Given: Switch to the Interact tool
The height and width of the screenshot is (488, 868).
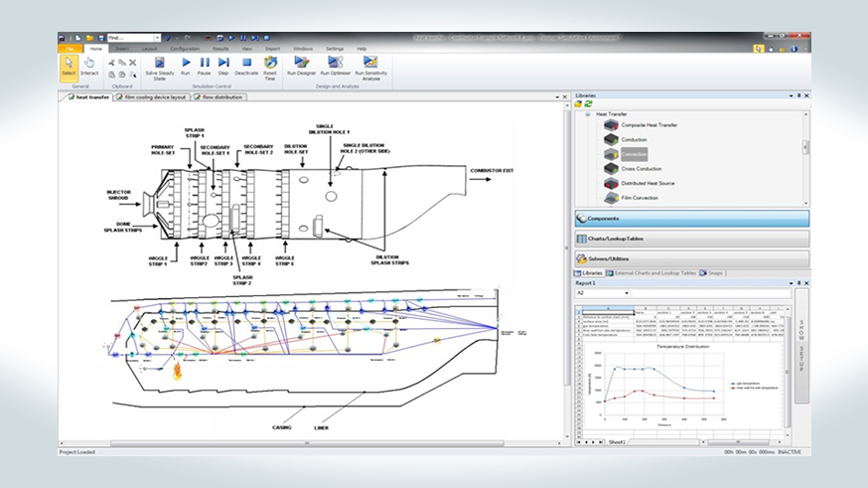Looking at the screenshot, I should pyautogui.click(x=89, y=66).
